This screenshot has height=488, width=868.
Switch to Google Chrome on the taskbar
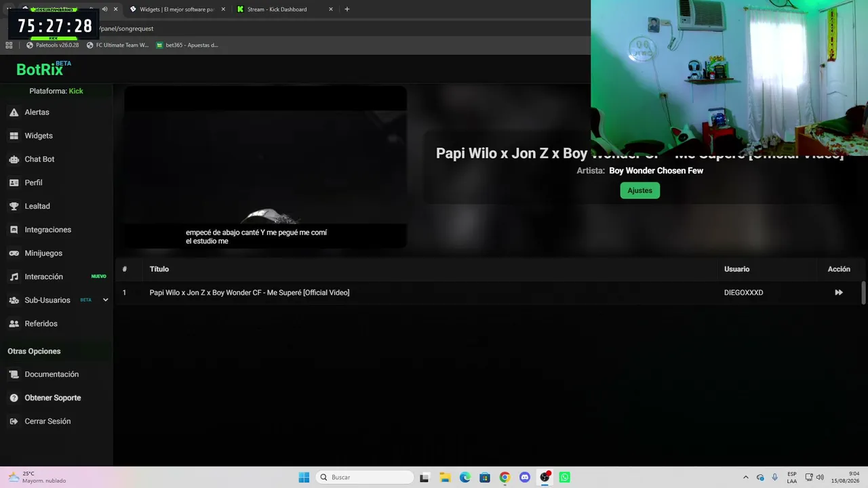pyautogui.click(x=505, y=477)
